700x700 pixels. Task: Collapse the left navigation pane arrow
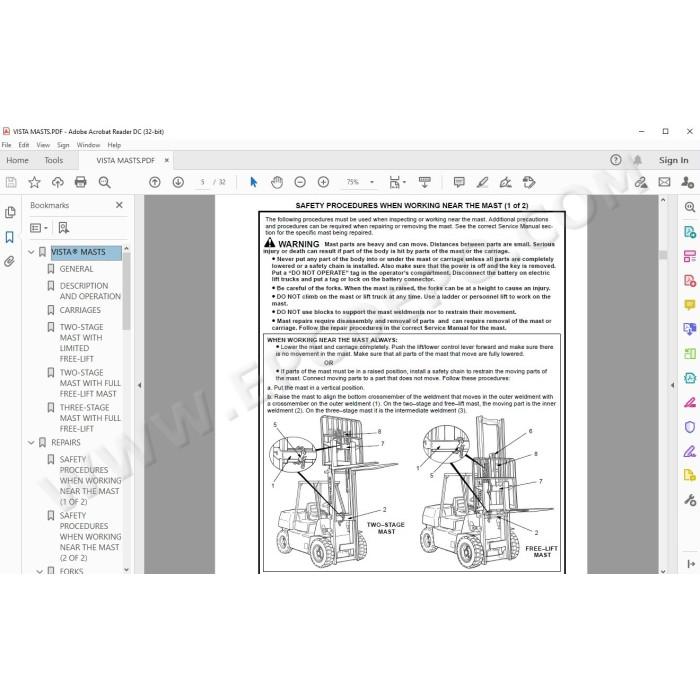click(x=139, y=385)
